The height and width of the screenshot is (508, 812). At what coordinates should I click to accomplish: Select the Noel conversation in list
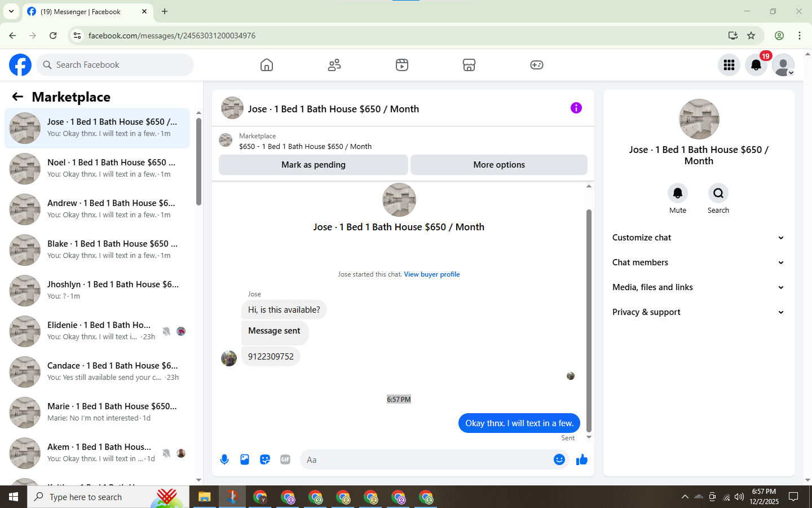pos(97,169)
